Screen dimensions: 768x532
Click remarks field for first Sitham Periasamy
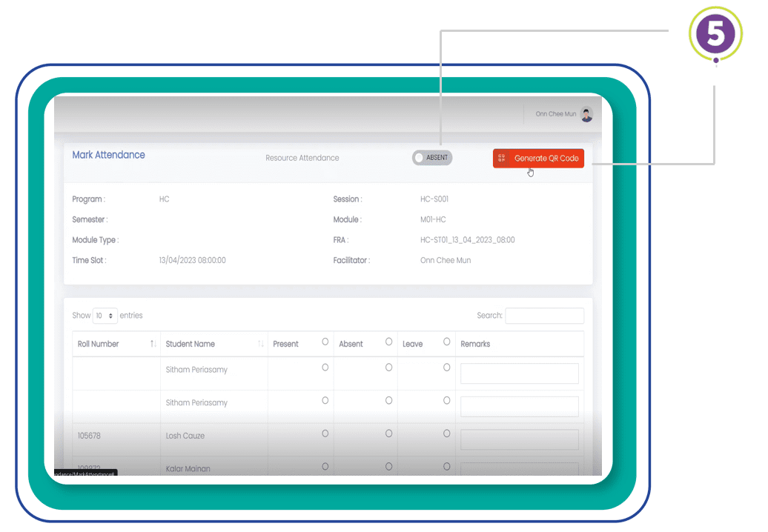click(x=519, y=373)
